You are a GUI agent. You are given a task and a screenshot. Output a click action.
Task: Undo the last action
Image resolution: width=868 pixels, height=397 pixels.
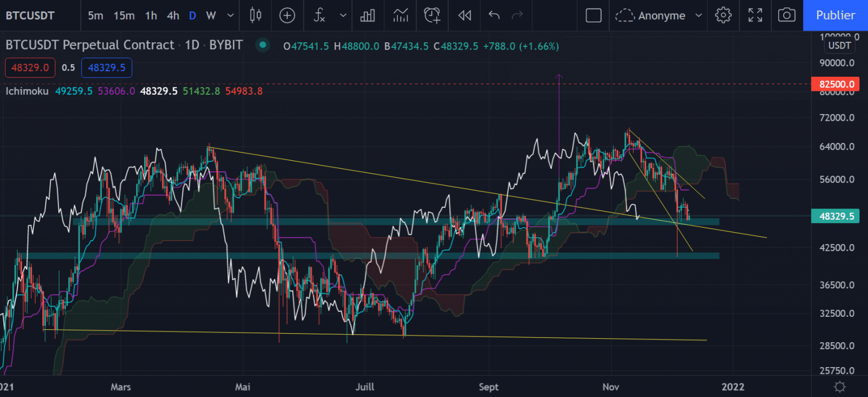point(494,15)
